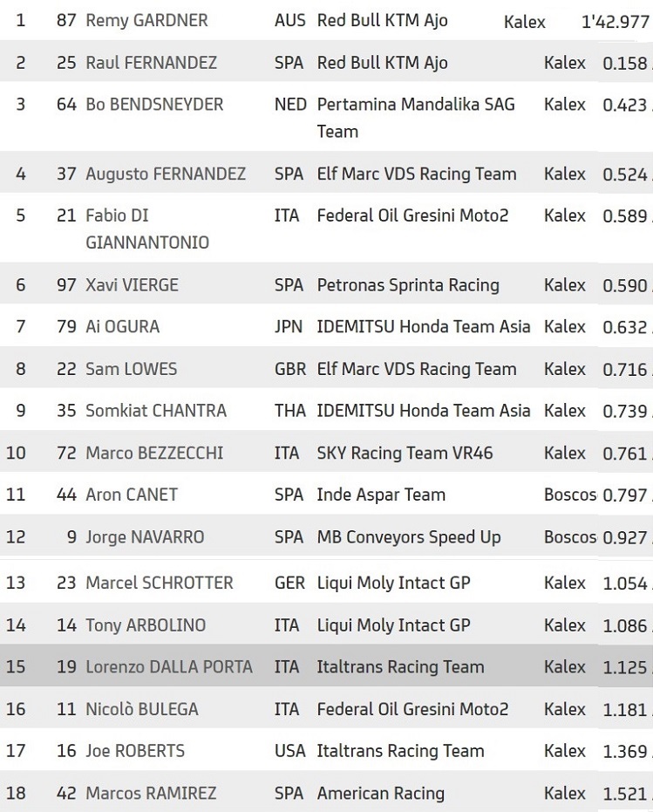The width and height of the screenshot is (653, 812).
Task: Click Xavi VIERGE's name
Action: [x=132, y=285]
